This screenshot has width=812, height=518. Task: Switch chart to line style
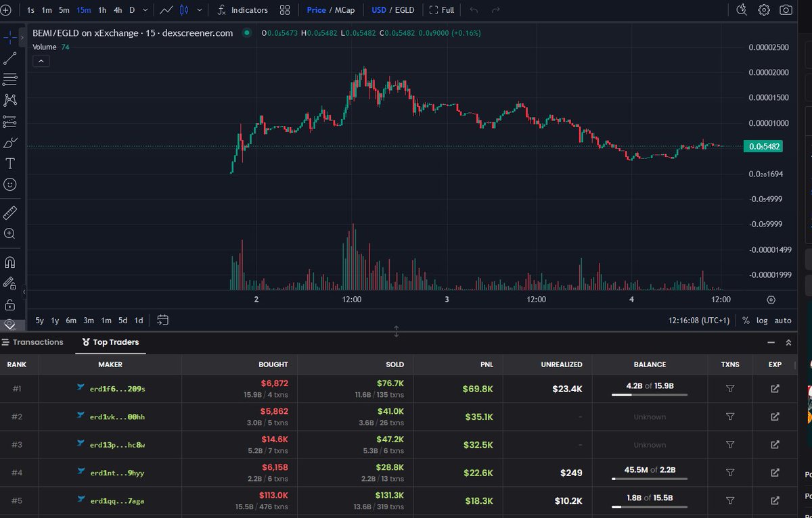point(166,10)
